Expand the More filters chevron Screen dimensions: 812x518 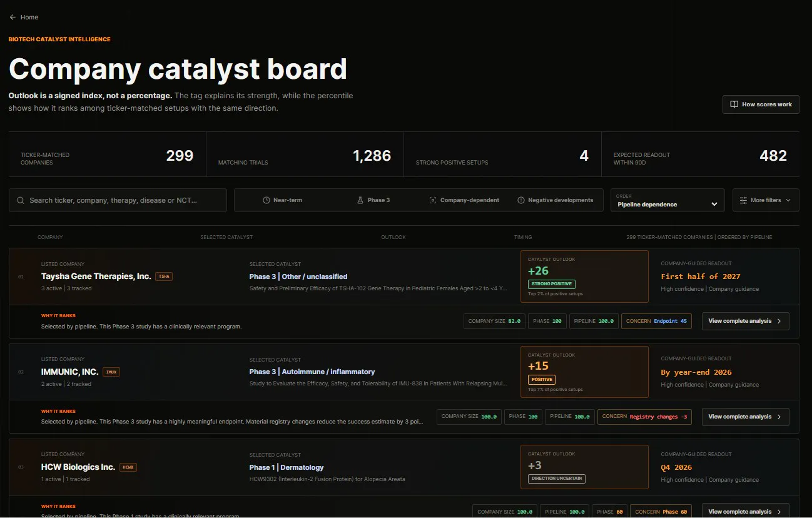[788, 200]
